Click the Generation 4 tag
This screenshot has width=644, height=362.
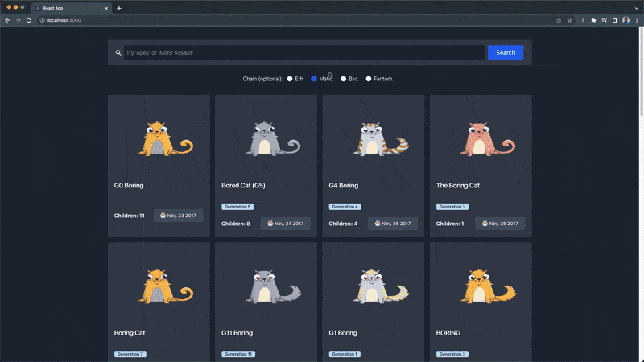[345, 207]
